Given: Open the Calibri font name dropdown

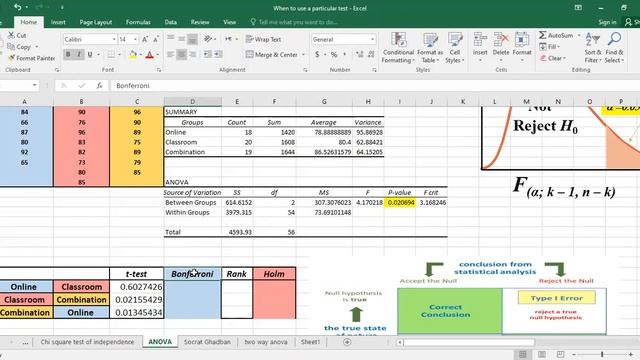Looking at the screenshot, I should tap(114, 39).
